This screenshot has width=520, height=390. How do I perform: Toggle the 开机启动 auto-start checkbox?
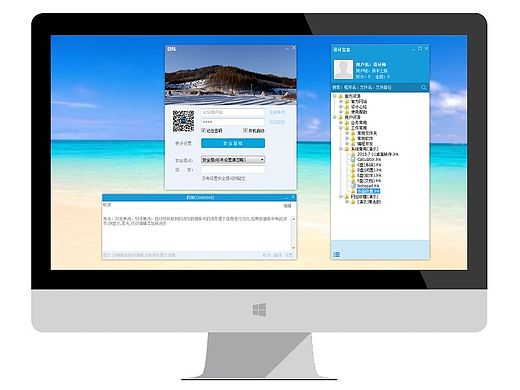(246, 130)
